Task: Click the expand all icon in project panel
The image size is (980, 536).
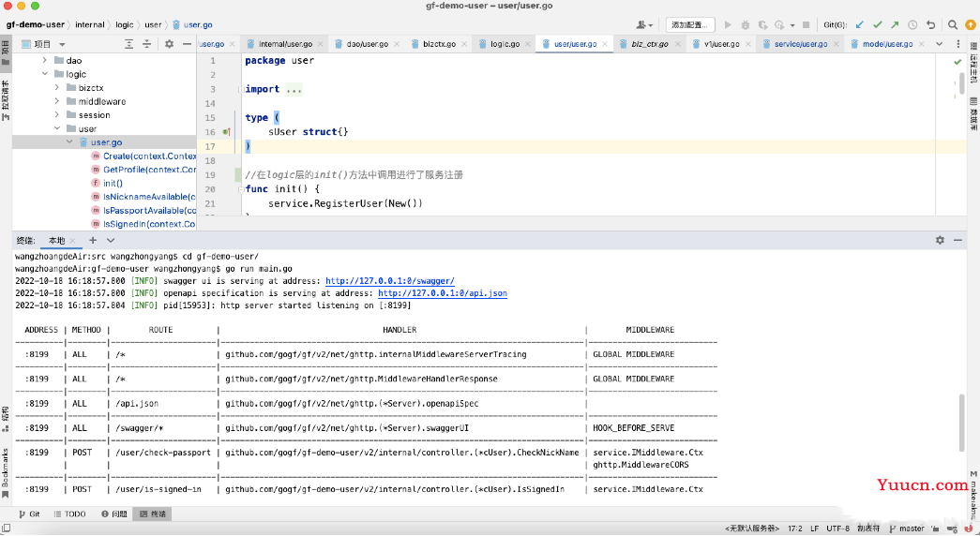Action: [128, 44]
